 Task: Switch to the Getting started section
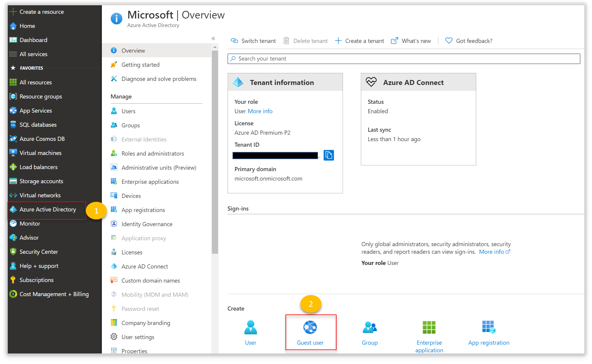tap(140, 64)
